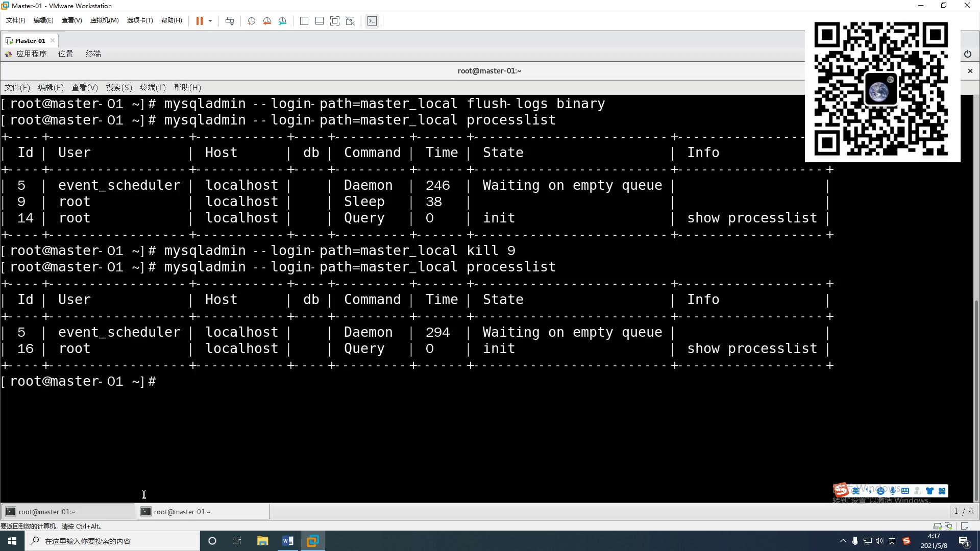This screenshot has height=551, width=980.
Task: Take a snapshot of this virtual machine
Action: 251,21
